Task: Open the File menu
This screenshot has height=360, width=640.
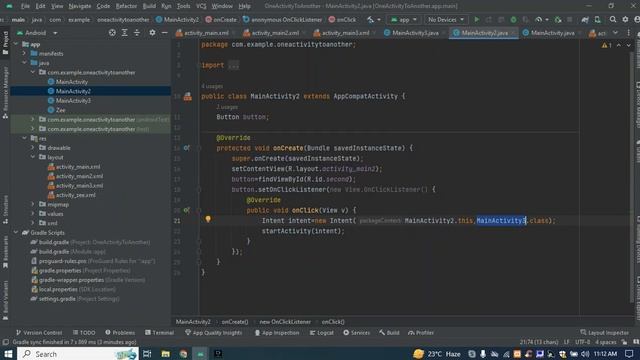Action: pos(25,6)
